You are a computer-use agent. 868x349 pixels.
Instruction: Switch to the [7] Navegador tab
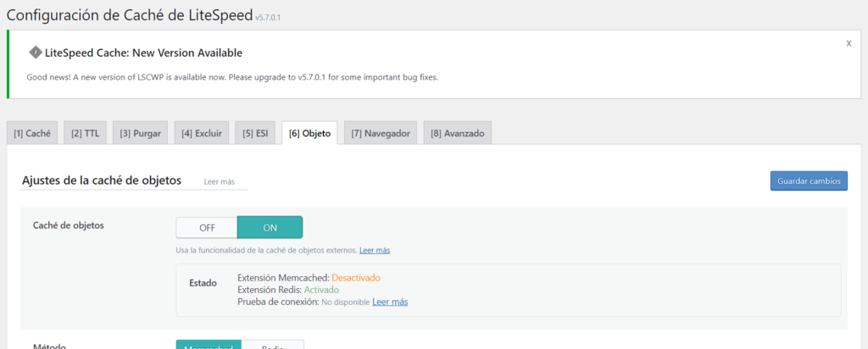click(x=381, y=133)
